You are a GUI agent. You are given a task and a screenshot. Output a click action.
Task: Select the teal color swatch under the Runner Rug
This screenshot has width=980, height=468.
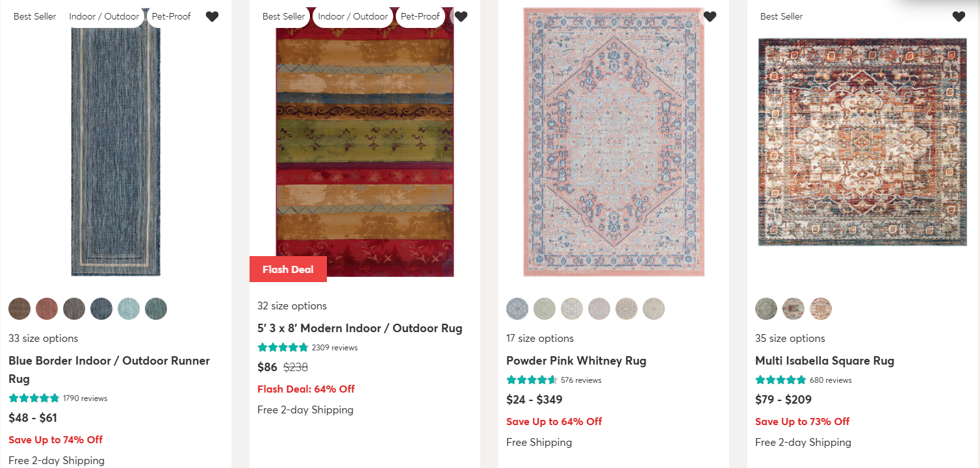coord(129,309)
